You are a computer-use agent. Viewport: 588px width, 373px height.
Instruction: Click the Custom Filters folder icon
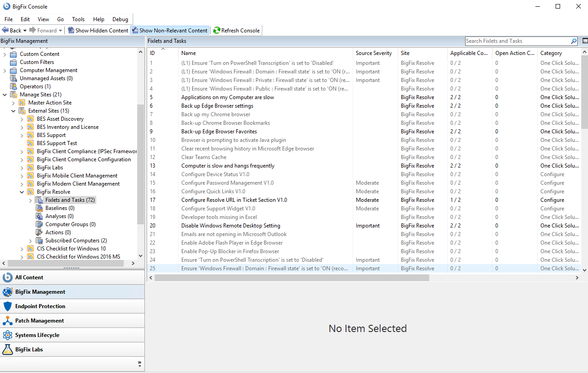(13, 62)
